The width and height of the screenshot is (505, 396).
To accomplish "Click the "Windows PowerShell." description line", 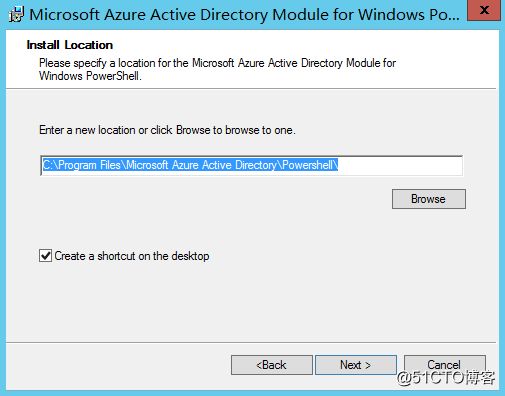I will (x=90, y=76).
